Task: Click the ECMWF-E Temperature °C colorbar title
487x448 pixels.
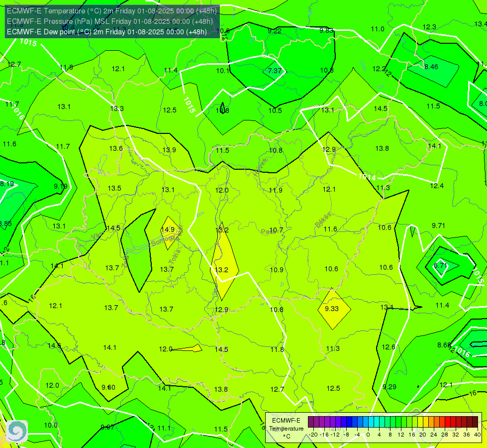Action: click(x=287, y=429)
